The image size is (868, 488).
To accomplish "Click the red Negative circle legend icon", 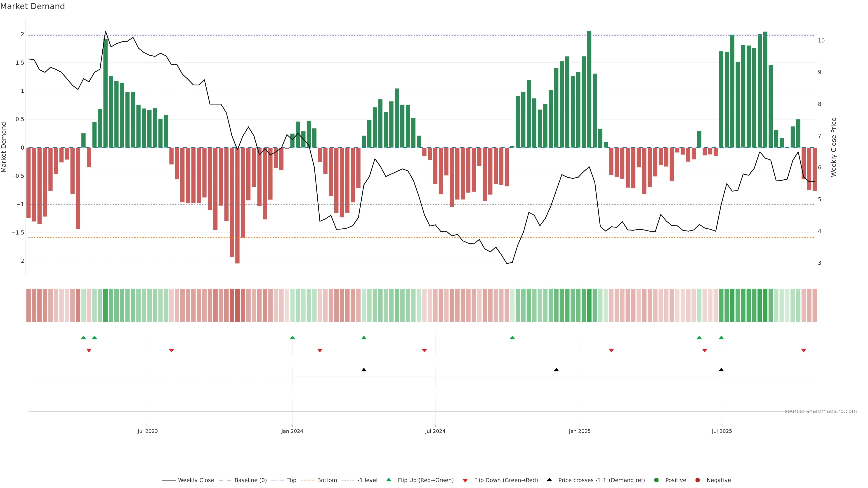I will pyautogui.click(x=698, y=480).
